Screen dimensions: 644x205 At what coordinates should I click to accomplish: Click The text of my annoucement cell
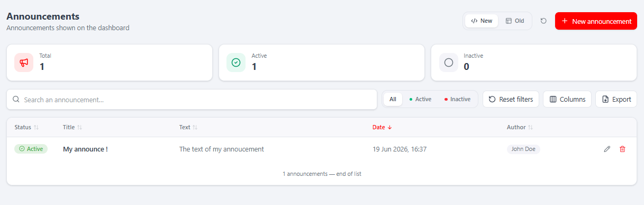click(x=222, y=149)
